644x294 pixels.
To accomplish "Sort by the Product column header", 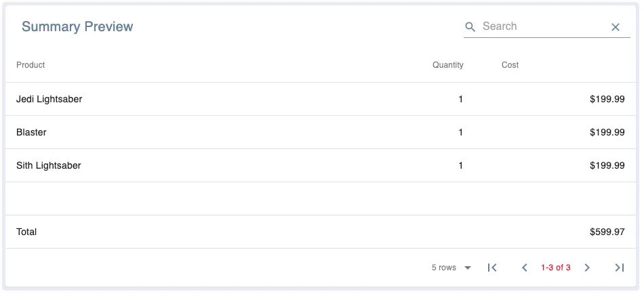I will point(31,65).
